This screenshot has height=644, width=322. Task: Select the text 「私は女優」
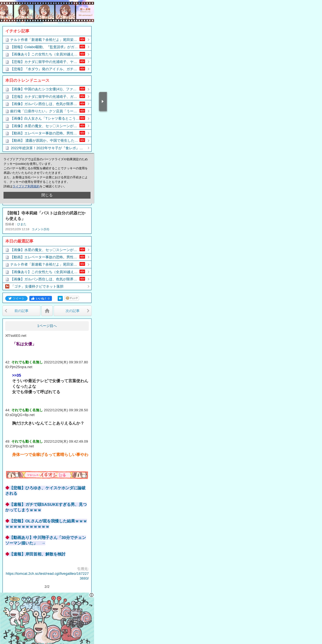point(24,344)
